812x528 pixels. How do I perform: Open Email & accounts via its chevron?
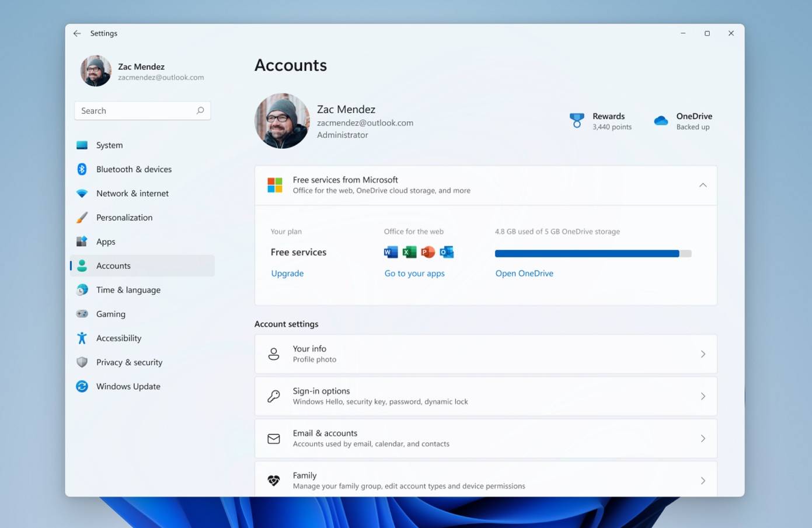(703, 438)
